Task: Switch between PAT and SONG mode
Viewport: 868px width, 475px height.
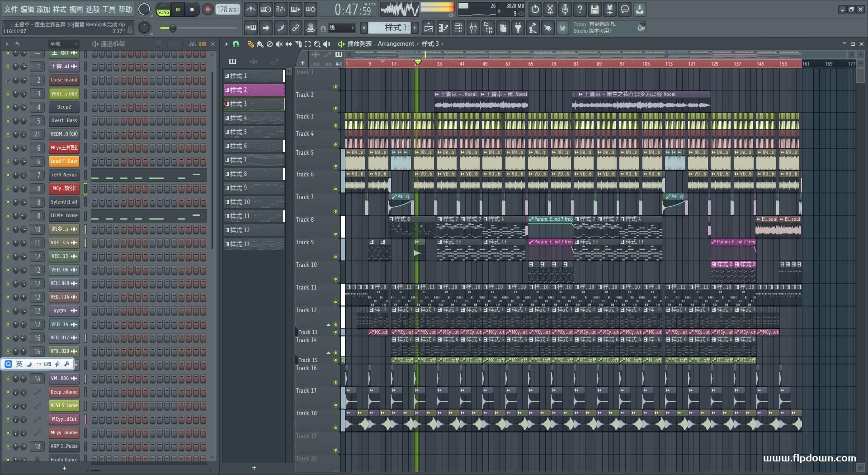Action: [163, 9]
